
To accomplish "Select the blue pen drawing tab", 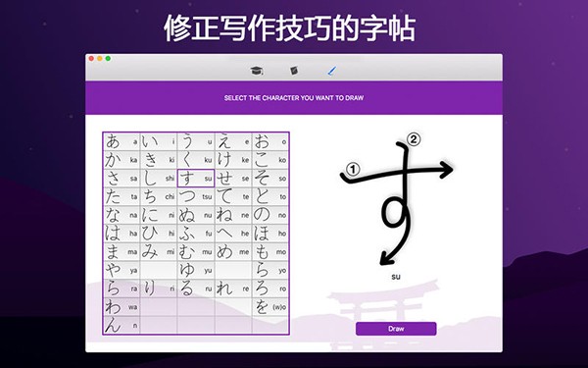I will coord(332,71).
